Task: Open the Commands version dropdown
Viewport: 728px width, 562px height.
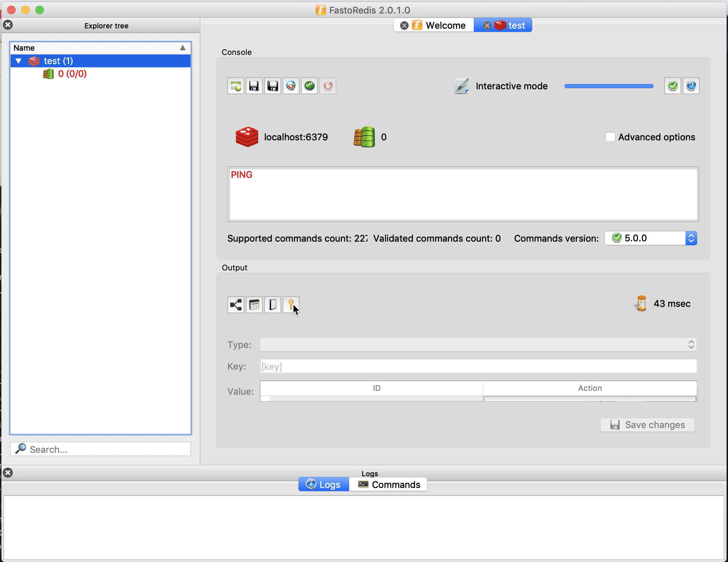Action: point(651,238)
